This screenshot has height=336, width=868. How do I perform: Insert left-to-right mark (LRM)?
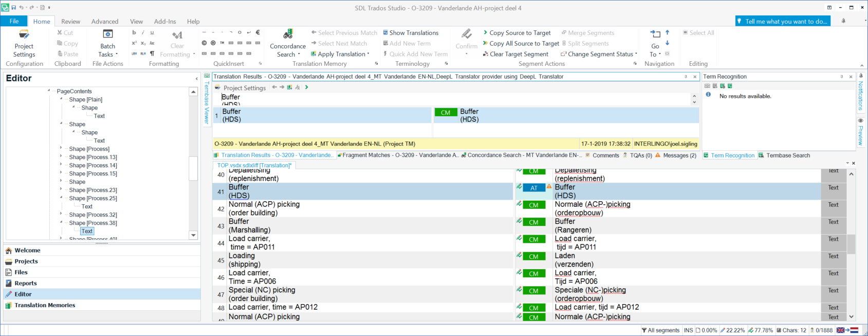click(x=134, y=54)
